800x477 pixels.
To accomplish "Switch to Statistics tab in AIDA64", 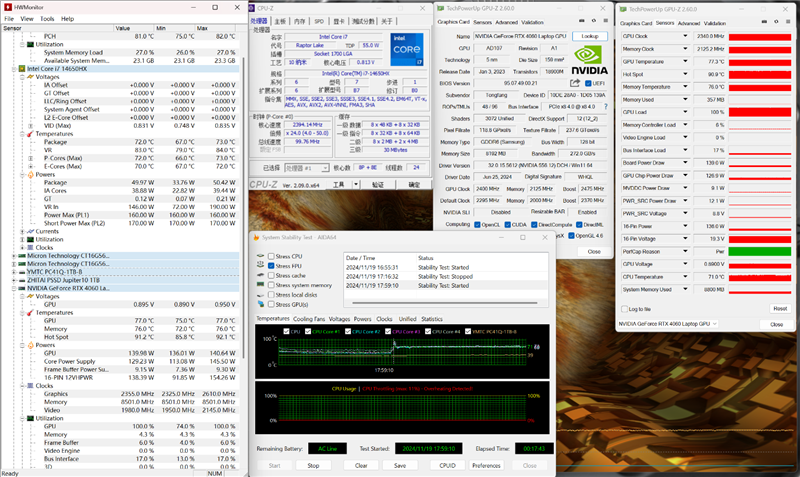I will coord(432,319).
